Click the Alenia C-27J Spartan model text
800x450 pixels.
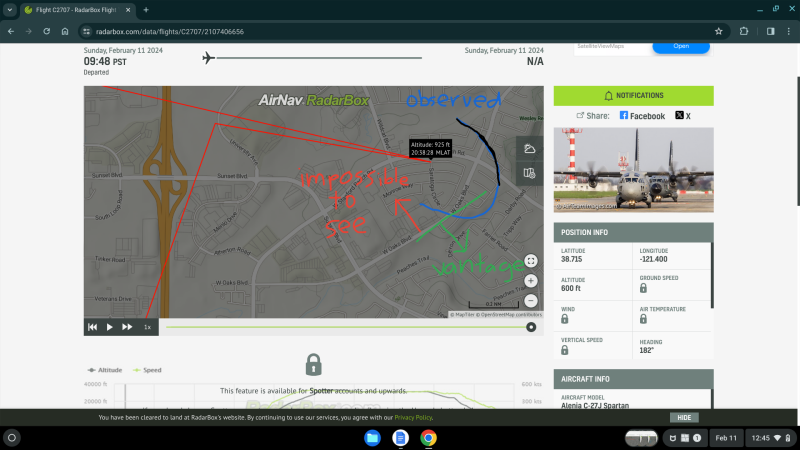[595, 406]
